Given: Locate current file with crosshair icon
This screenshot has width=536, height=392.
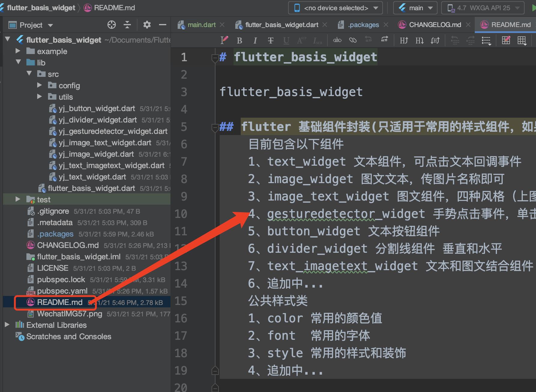Looking at the screenshot, I should [112, 25].
